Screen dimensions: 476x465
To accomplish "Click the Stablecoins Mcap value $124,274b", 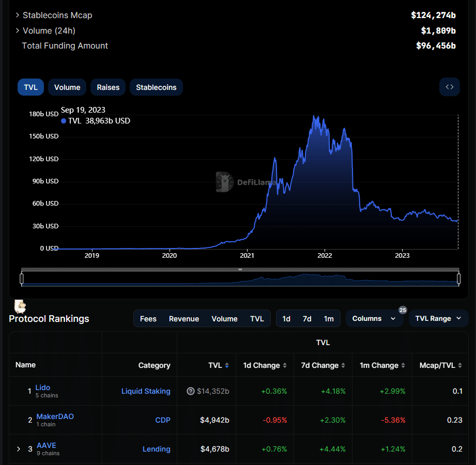I will pos(433,15).
